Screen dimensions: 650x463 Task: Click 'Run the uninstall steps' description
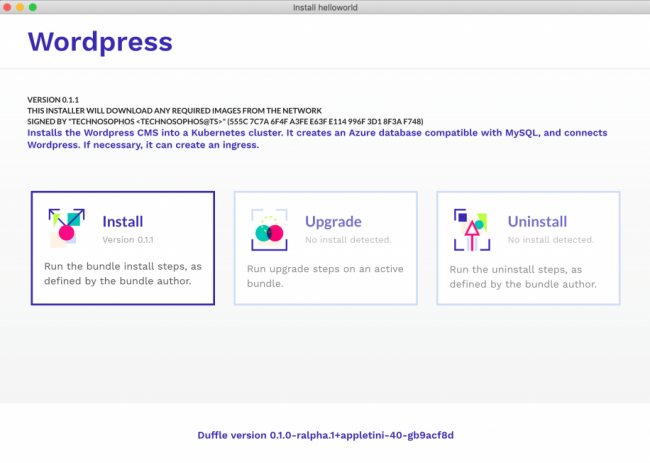[x=523, y=277]
